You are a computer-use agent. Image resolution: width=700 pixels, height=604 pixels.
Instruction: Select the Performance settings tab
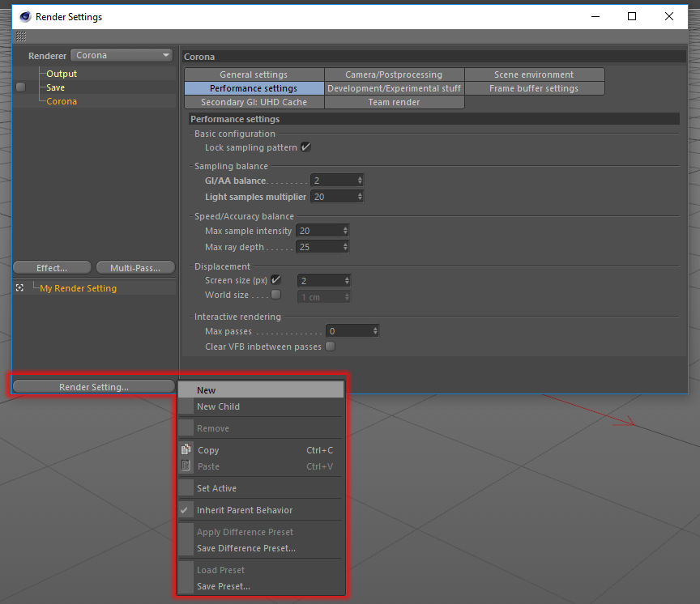point(254,88)
